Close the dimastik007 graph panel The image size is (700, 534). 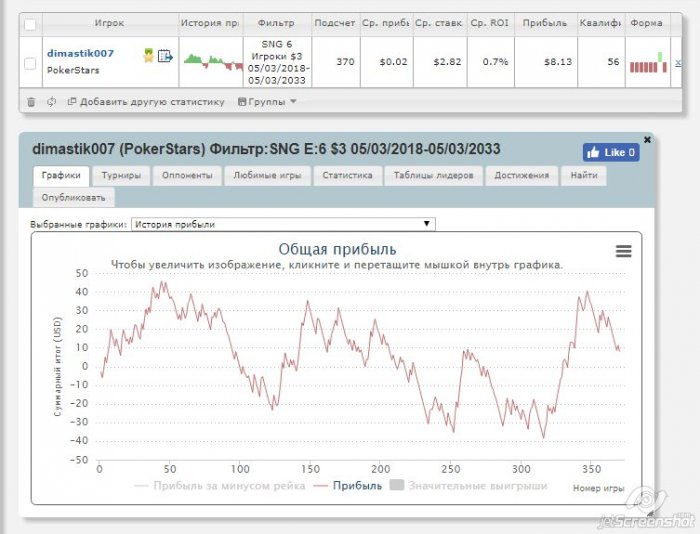coord(647,139)
